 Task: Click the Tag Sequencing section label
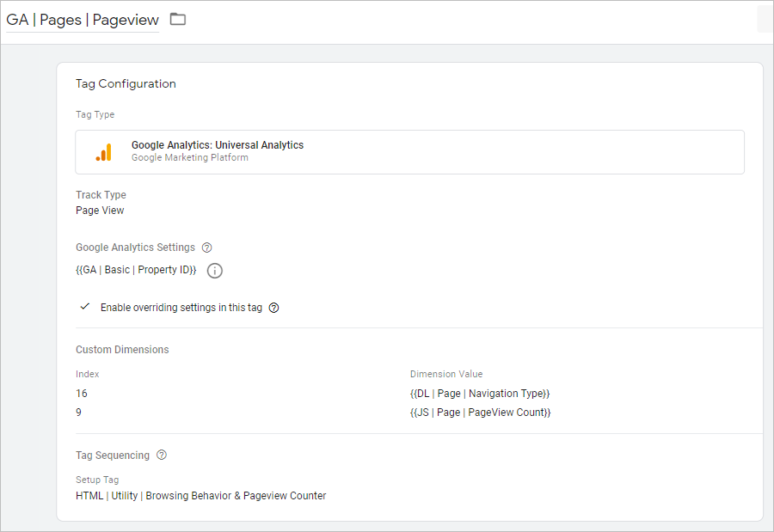113,455
